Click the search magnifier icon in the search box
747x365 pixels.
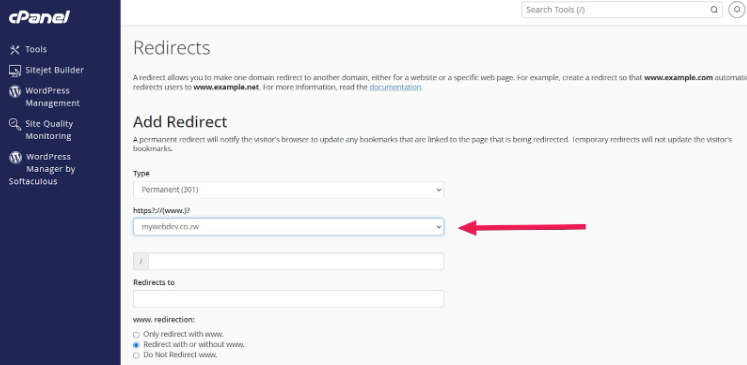point(714,10)
